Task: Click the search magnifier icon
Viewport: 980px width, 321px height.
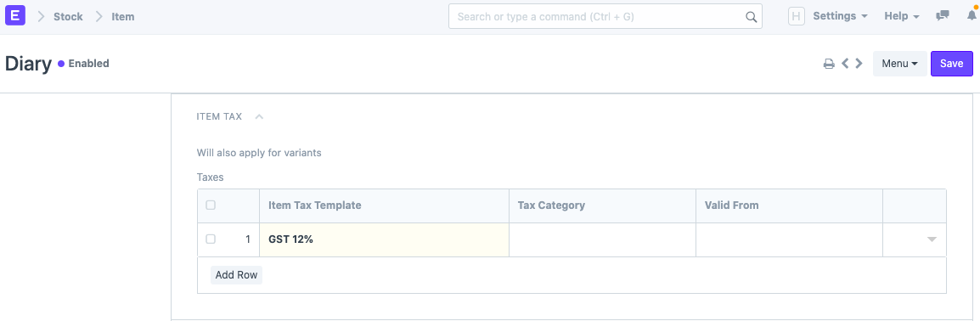Action: [x=752, y=17]
